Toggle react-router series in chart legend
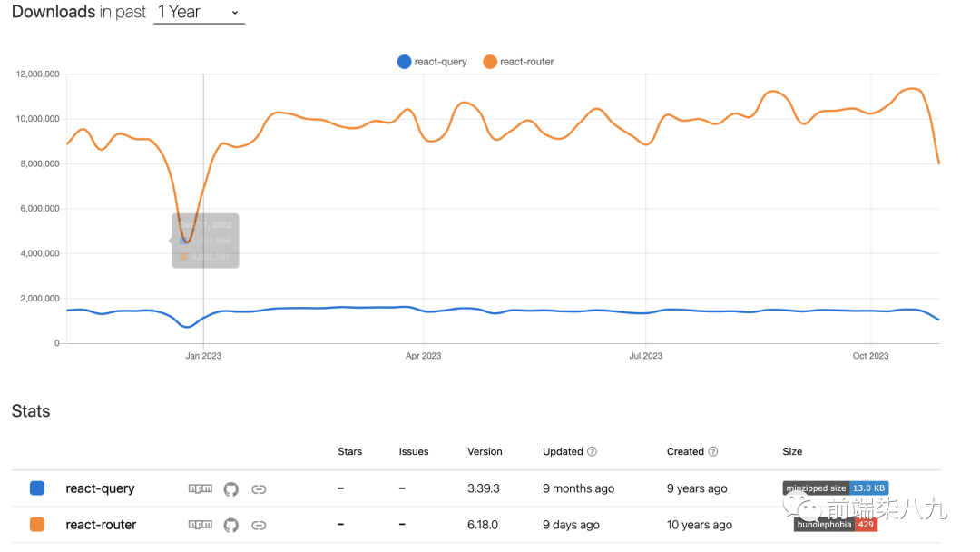This screenshot has width=980, height=552. point(518,61)
